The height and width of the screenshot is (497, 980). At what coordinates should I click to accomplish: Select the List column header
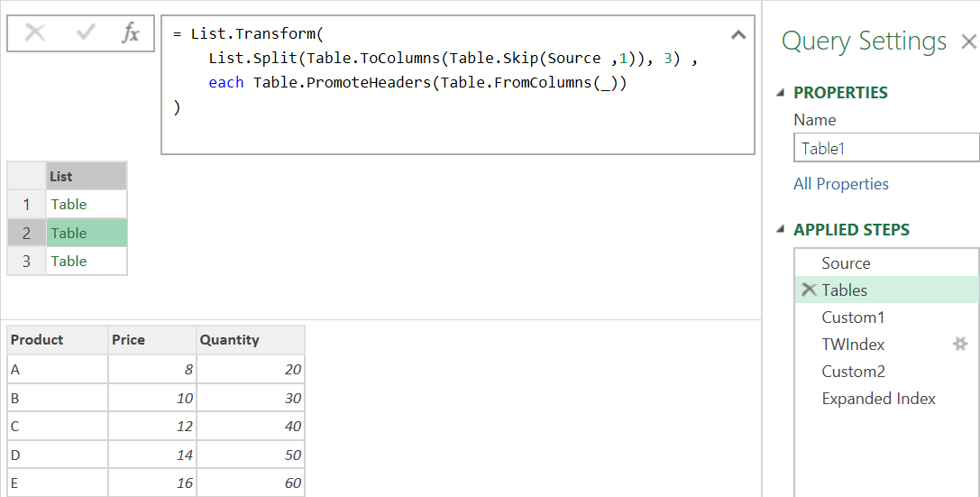coord(87,176)
